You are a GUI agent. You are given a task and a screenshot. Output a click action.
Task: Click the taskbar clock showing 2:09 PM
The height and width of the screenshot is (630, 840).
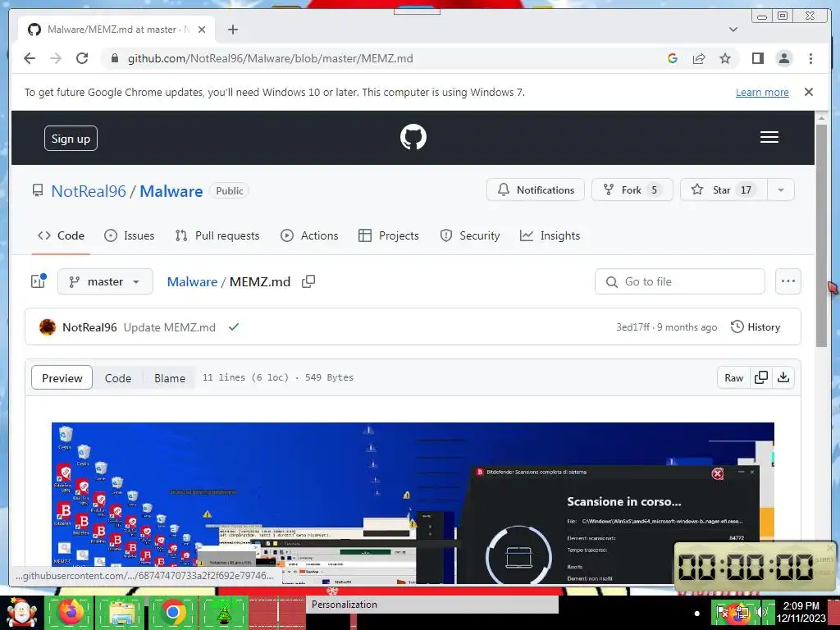pyautogui.click(x=801, y=611)
